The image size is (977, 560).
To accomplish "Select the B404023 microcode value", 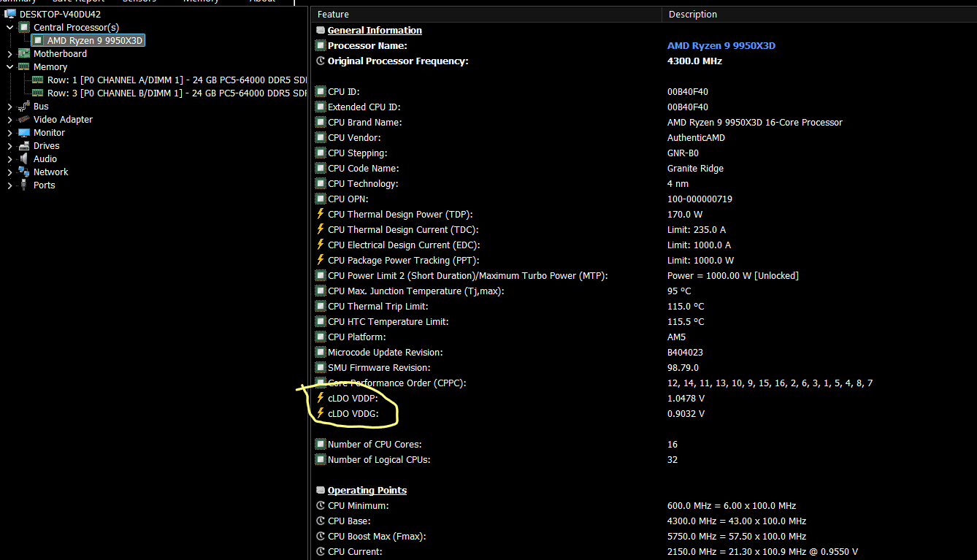I will 685,352.
